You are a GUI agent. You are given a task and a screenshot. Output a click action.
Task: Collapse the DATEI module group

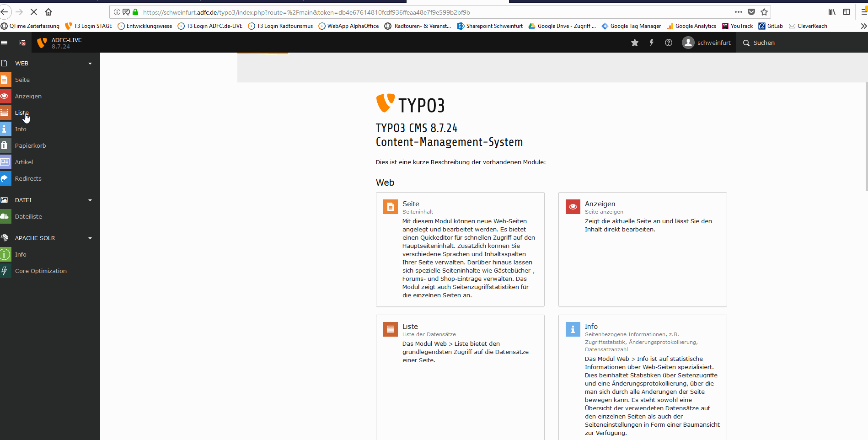(90, 200)
